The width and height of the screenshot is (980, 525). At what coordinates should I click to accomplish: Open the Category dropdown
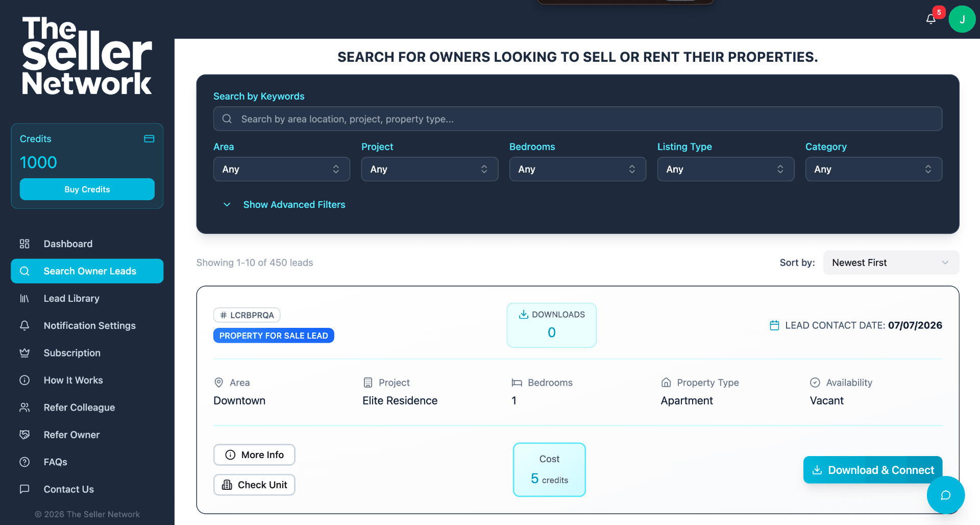[x=874, y=169]
